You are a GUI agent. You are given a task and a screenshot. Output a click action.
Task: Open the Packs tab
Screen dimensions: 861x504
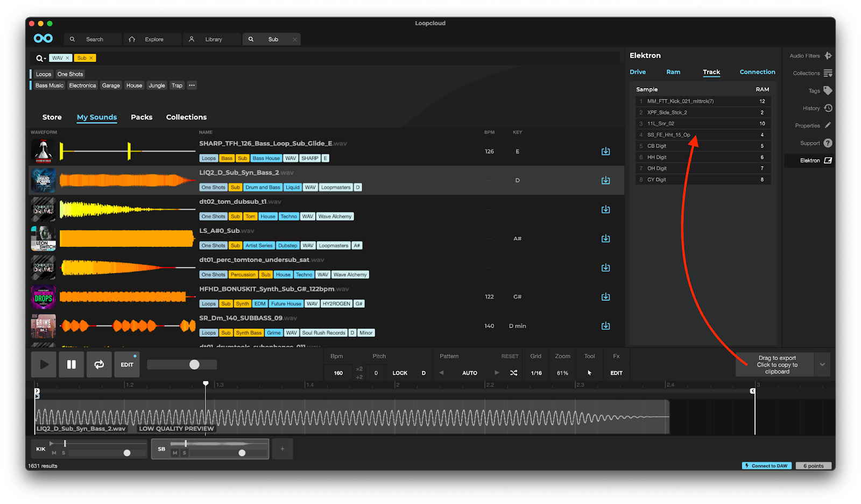click(x=142, y=117)
